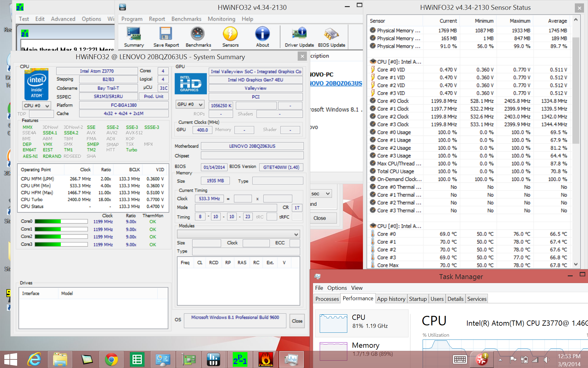Select the 'Core Max' temperature row
Image resolution: width=588 pixels, height=368 pixels.
click(x=469, y=265)
